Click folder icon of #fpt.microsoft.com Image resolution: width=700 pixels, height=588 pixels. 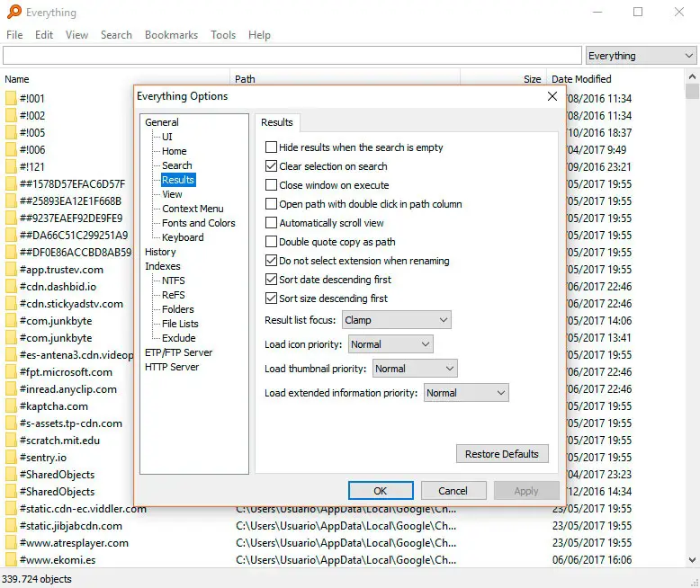pyautogui.click(x=11, y=372)
